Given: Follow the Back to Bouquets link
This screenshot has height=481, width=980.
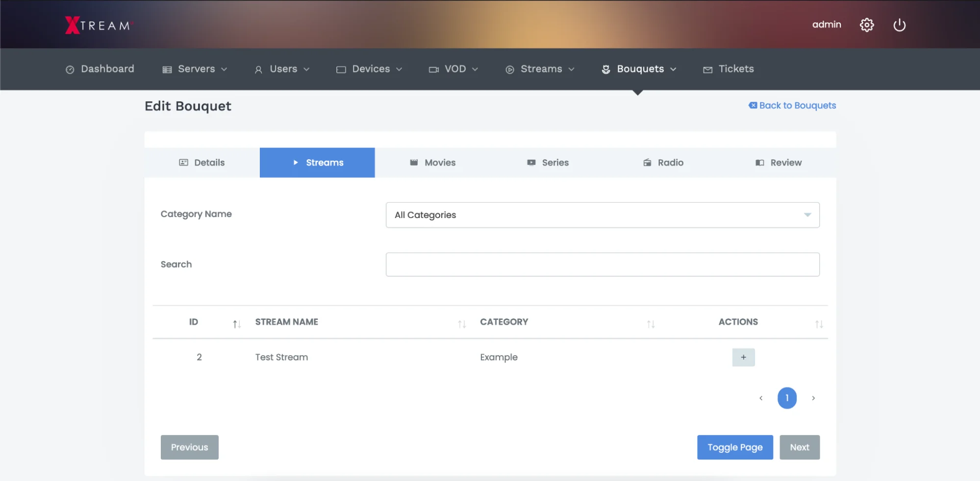Looking at the screenshot, I should [x=792, y=105].
